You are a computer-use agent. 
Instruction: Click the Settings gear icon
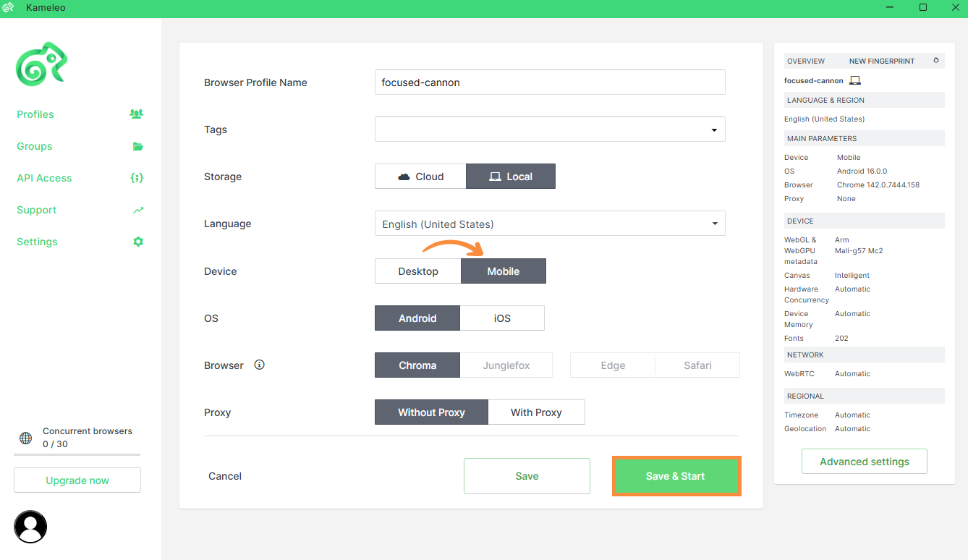[138, 242]
